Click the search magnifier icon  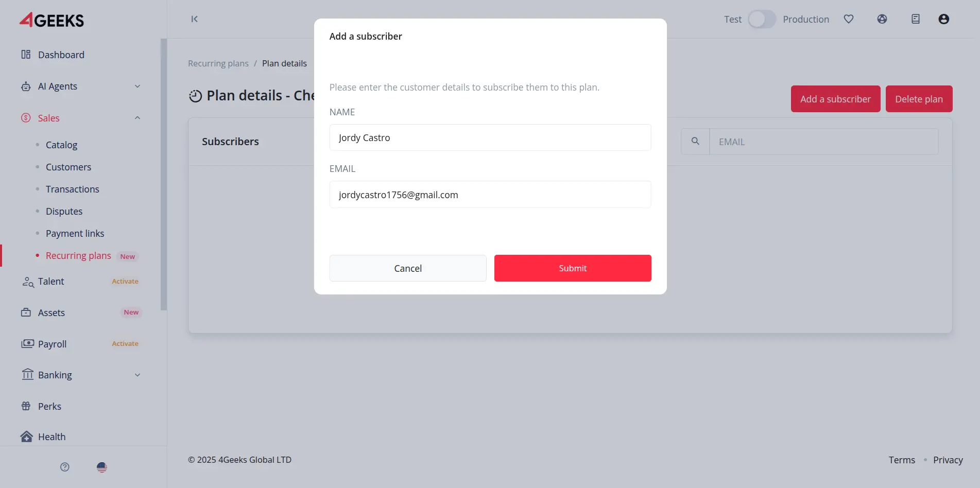point(695,141)
